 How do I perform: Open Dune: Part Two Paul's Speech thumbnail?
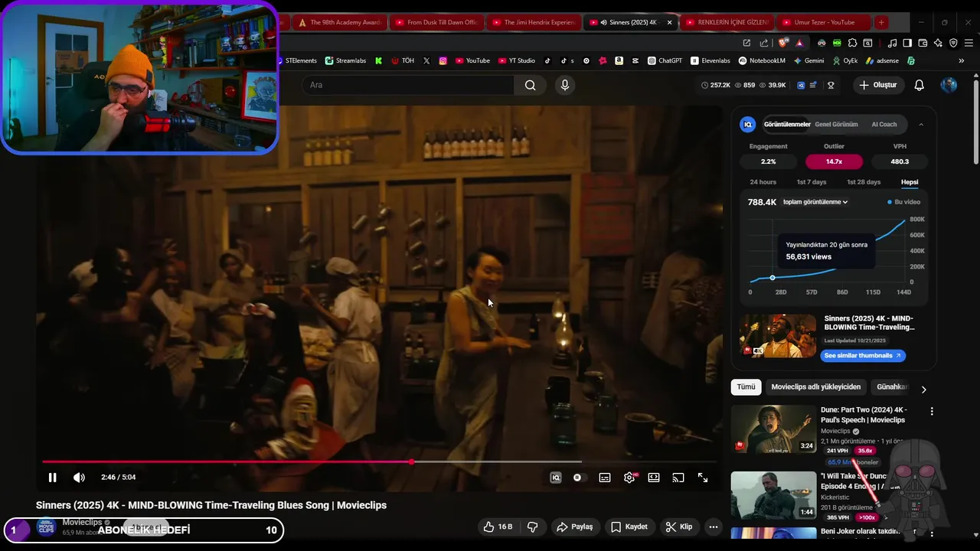[x=773, y=429]
